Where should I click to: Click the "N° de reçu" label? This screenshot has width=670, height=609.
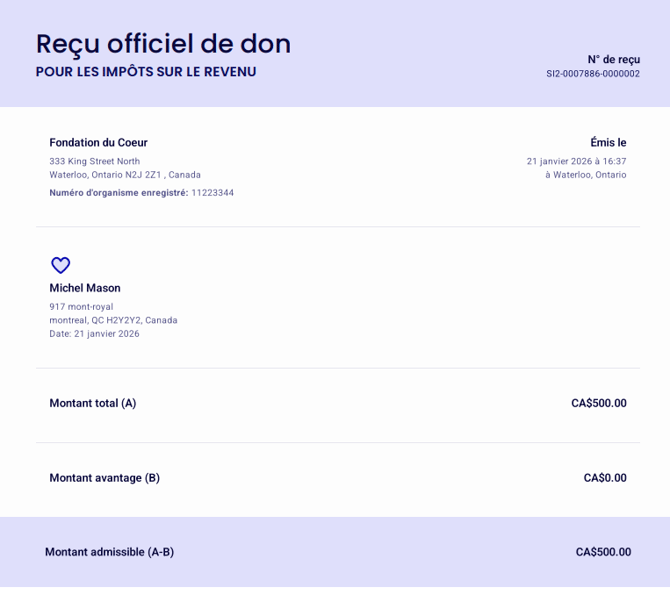(x=613, y=59)
